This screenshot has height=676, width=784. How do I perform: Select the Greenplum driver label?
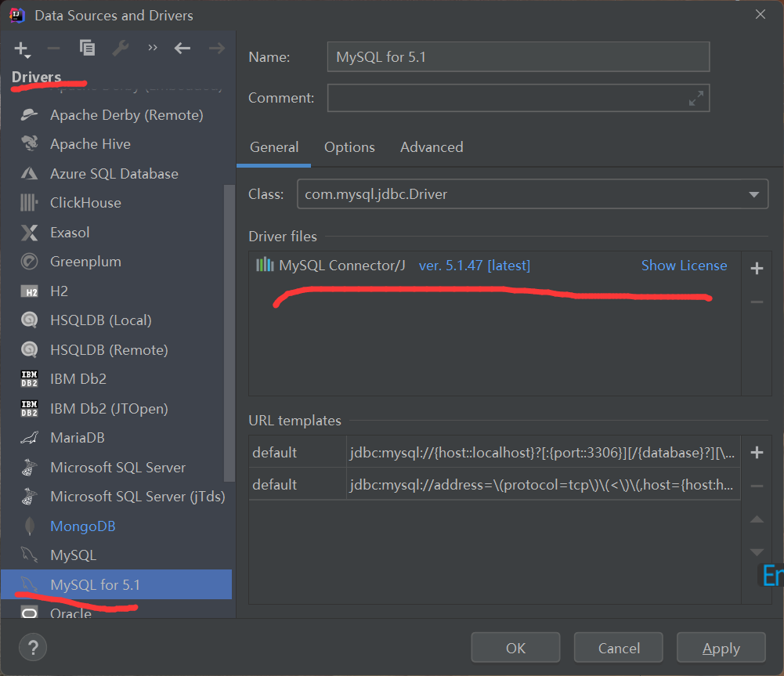pos(85,262)
